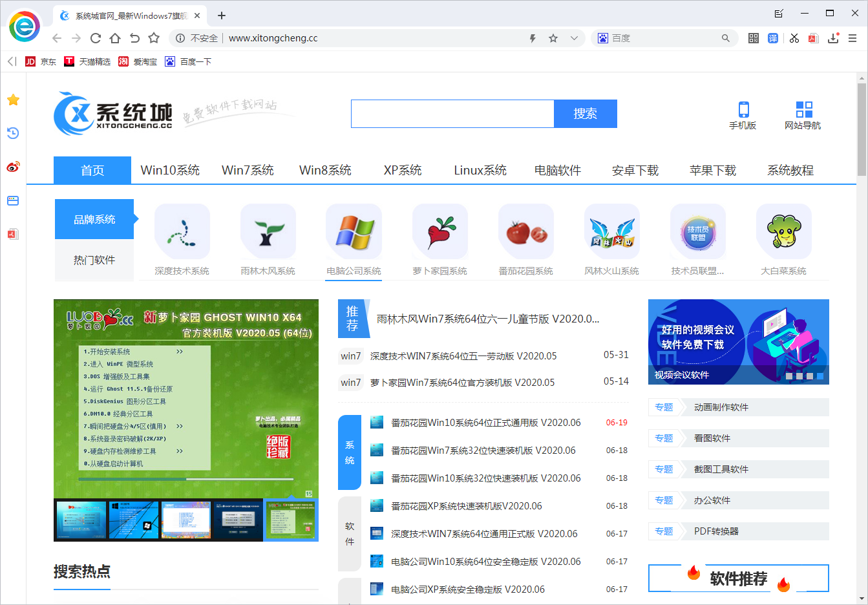Open the 京东 bookmark
Screen dimensions: 868x605
point(41,61)
